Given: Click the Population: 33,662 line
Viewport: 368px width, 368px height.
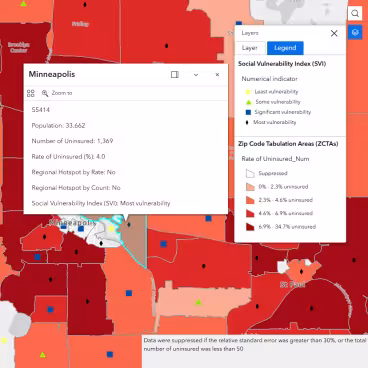Looking at the screenshot, I should point(58,125).
